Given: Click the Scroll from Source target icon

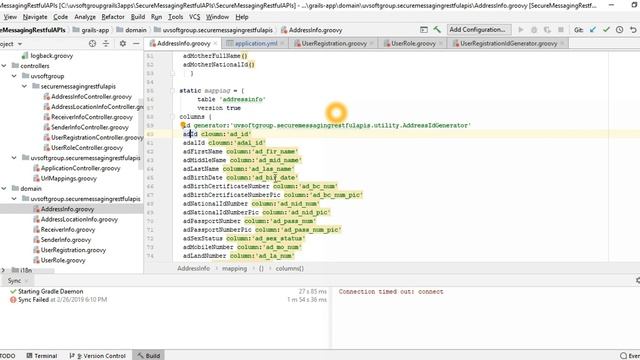Looking at the screenshot, I should click(92, 43).
